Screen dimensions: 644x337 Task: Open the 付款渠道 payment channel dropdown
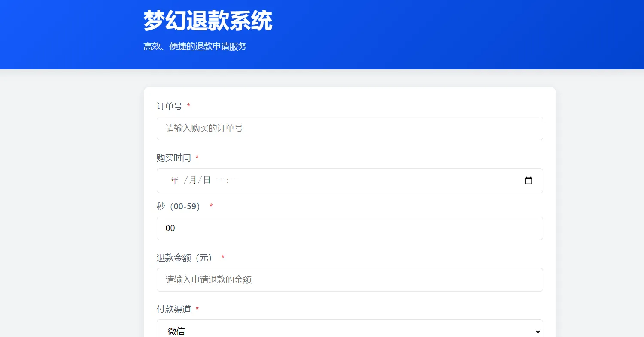(350, 330)
